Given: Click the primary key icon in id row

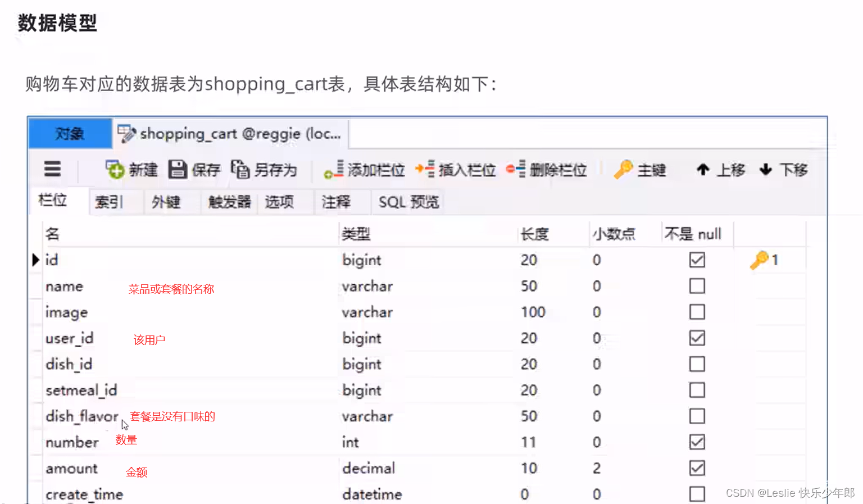Looking at the screenshot, I should coord(759,260).
